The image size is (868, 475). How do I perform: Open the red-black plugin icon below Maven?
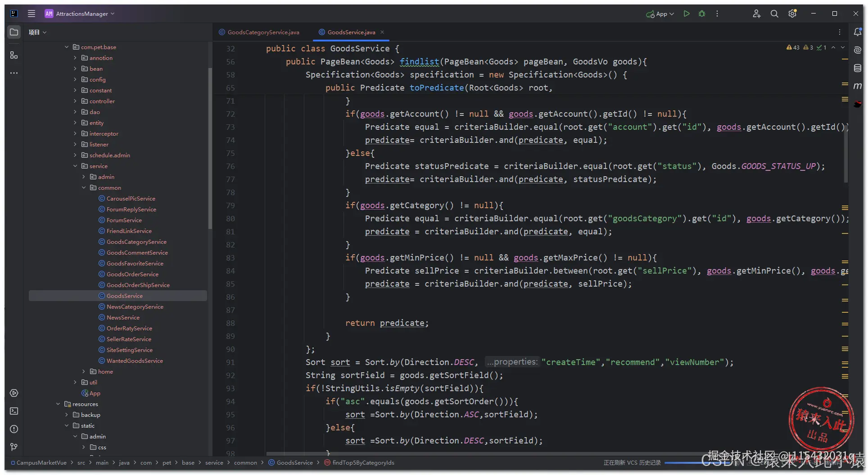858,104
